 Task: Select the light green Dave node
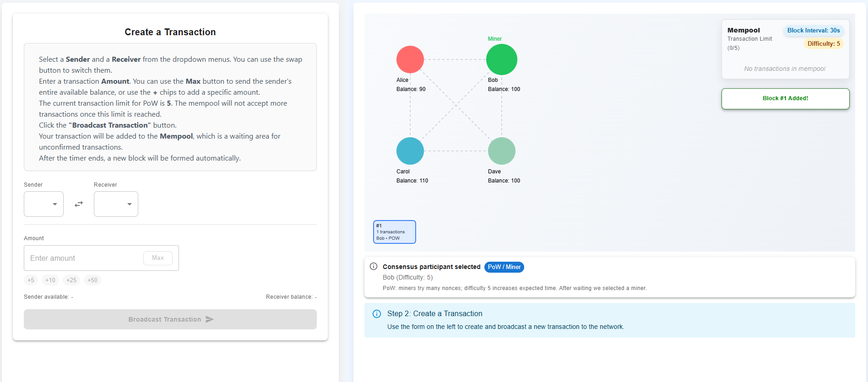tap(502, 151)
